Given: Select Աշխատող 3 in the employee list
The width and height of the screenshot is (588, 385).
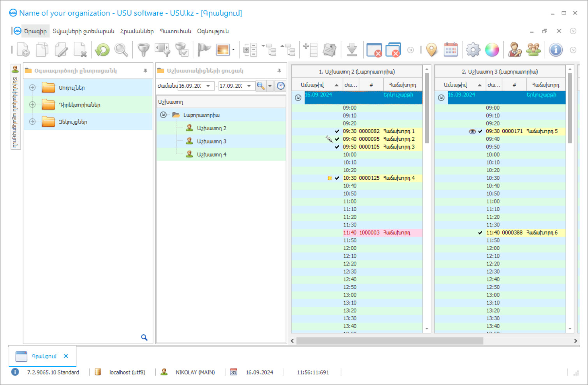Looking at the screenshot, I should click(211, 141).
